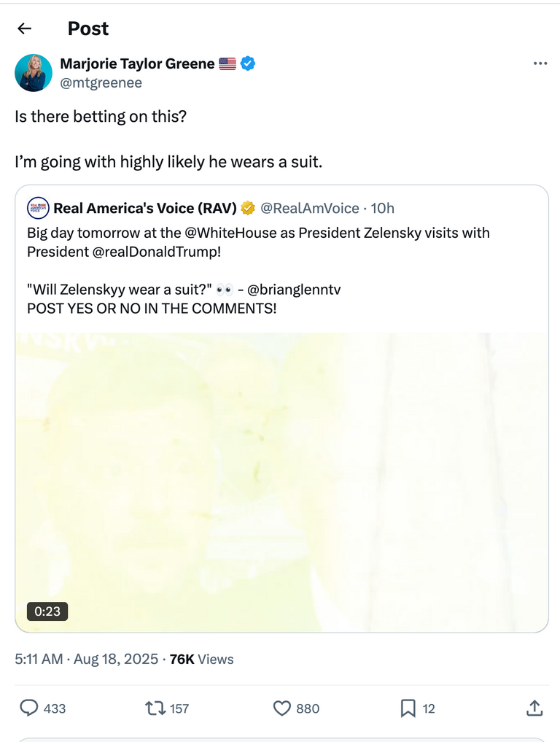Click the Marjorie Taylor Greene display name
The width and height of the screenshot is (560, 742).
coord(137,63)
